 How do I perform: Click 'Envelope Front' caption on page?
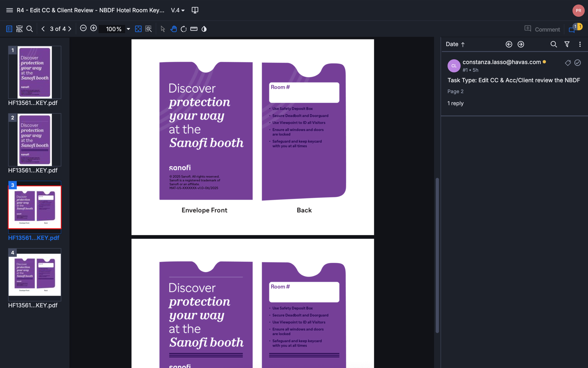pyautogui.click(x=204, y=210)
